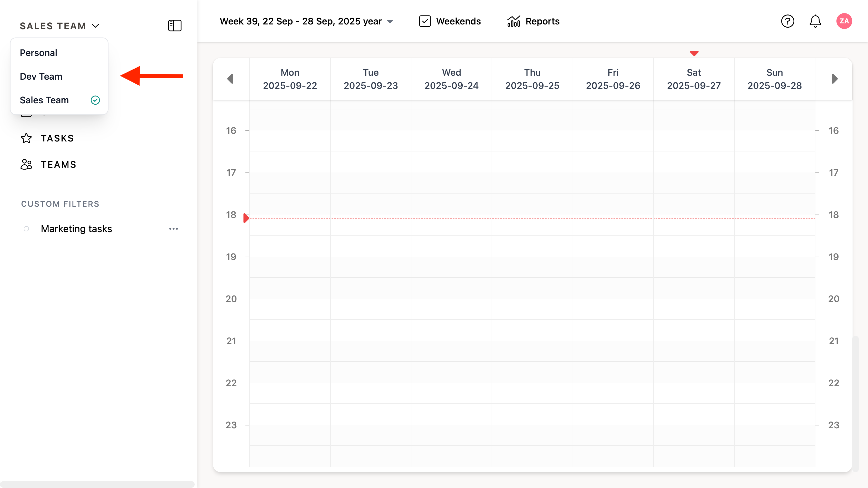Select Personal from workspace menu
This screenshot has height=488, width=868.
coord(38,53)
